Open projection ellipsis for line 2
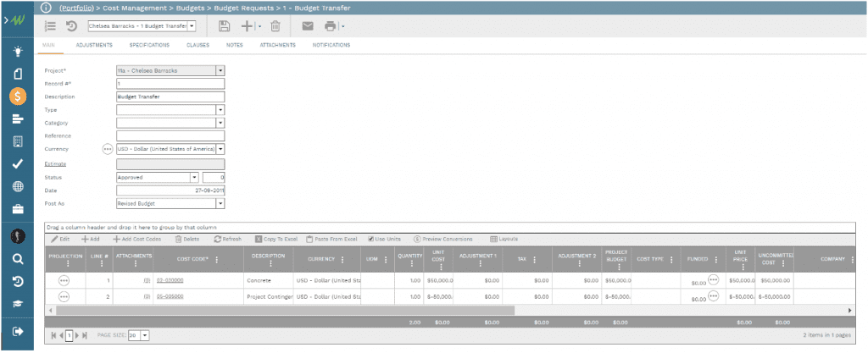 (x=64, y=296)
